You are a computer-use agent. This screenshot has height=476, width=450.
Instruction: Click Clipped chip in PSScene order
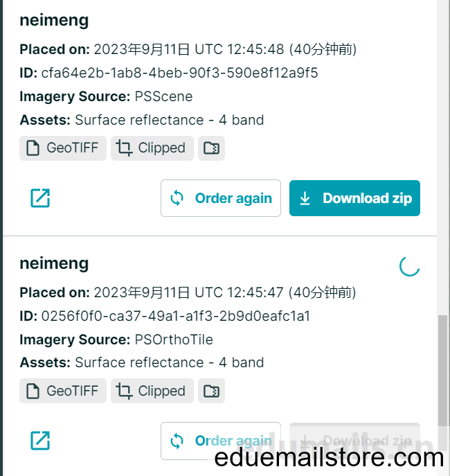pyautogui.click(x=152, y=148)
